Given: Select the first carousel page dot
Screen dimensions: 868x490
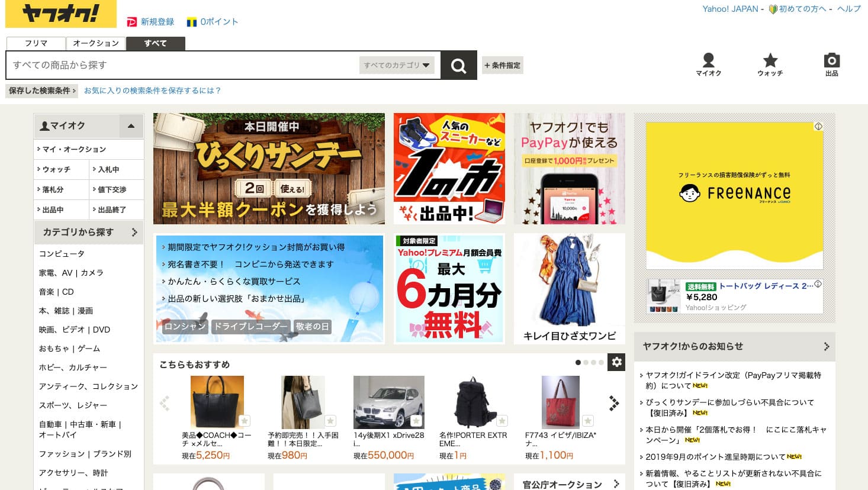Looking at the screenshot, I should 578,362.
